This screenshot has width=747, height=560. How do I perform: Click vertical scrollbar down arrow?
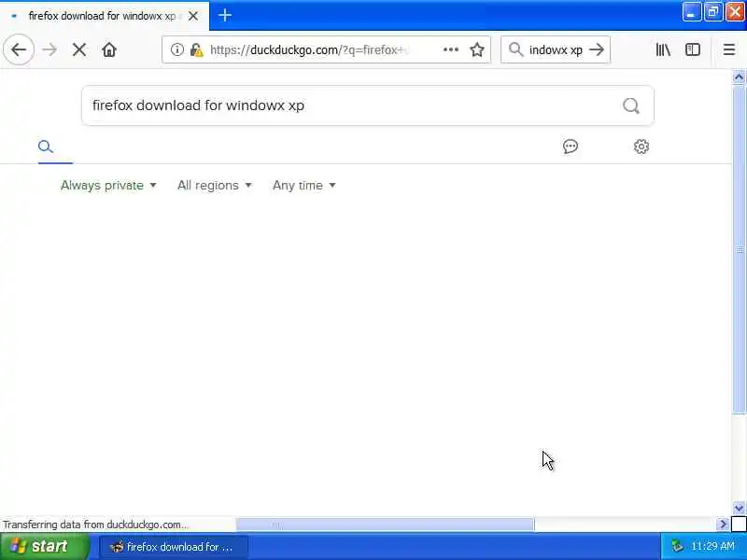pyautogui.click(x=739, y=508)
